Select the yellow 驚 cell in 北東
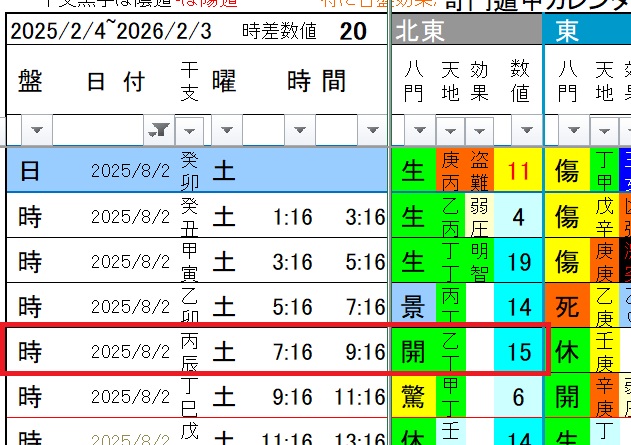631x445 pixels. click(x=413, y=397)
